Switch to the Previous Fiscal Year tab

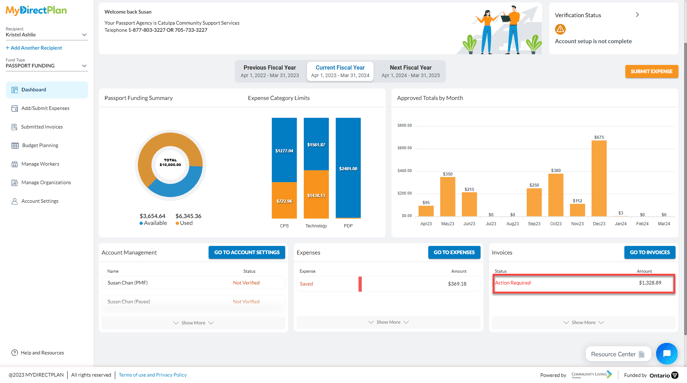(x=269, y=71)
